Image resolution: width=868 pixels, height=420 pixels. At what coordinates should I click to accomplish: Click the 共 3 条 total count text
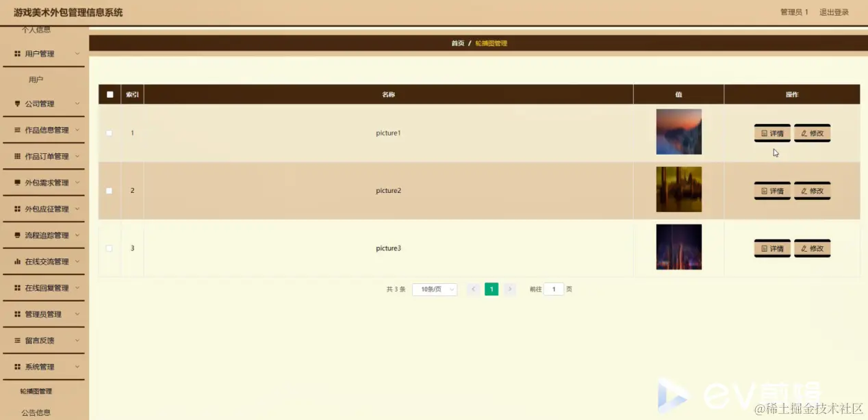[x=396, y=289]
